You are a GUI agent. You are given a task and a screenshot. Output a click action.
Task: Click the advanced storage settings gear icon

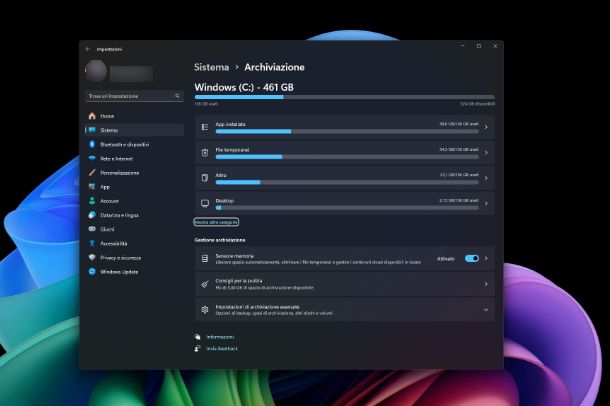click(205, 310)
